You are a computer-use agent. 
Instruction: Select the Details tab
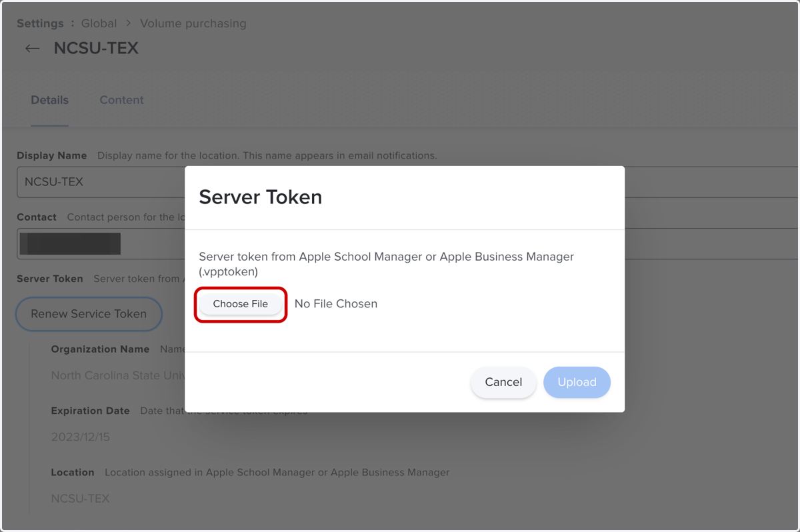[x=49, y=100]
